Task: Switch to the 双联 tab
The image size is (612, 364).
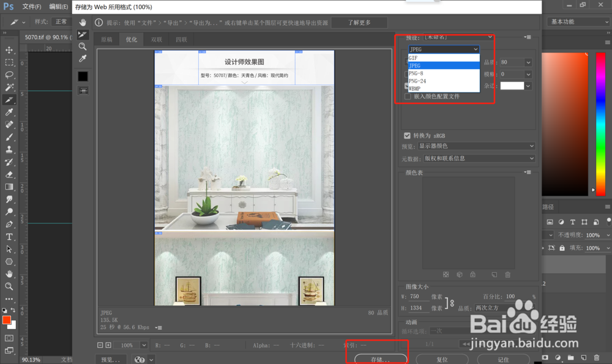Action: click(157, 39)
